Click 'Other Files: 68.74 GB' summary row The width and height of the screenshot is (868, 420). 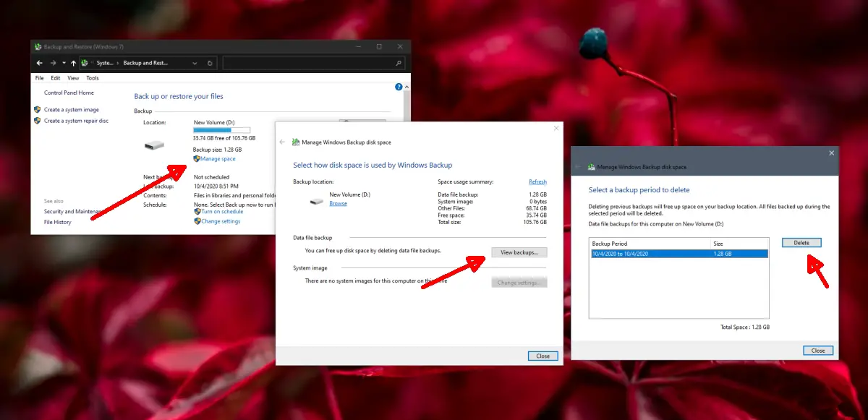click(x=493, y=209)
